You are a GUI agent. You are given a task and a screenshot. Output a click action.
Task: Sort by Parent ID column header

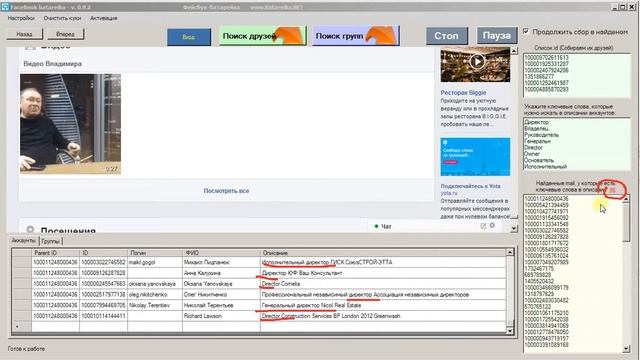tap(56, 253)
